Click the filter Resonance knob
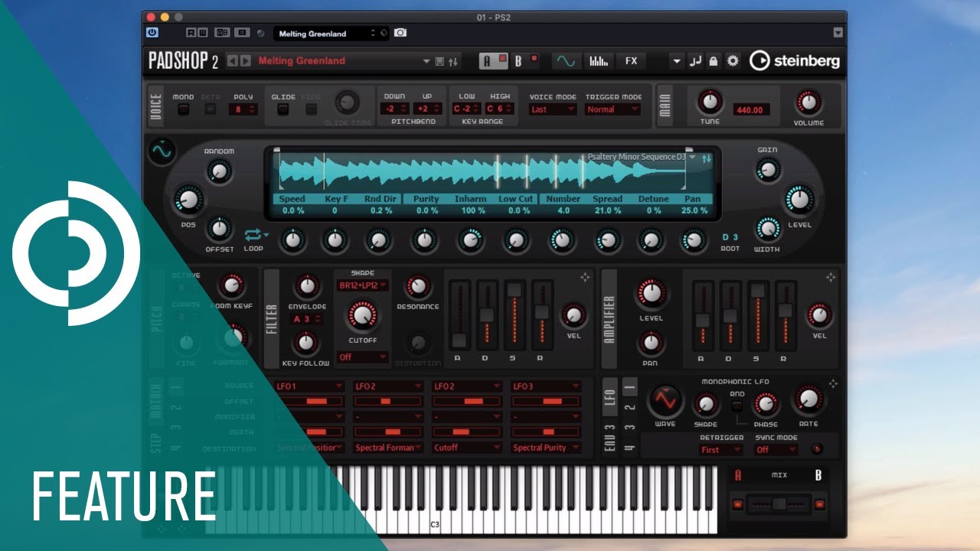 point(417,287)
